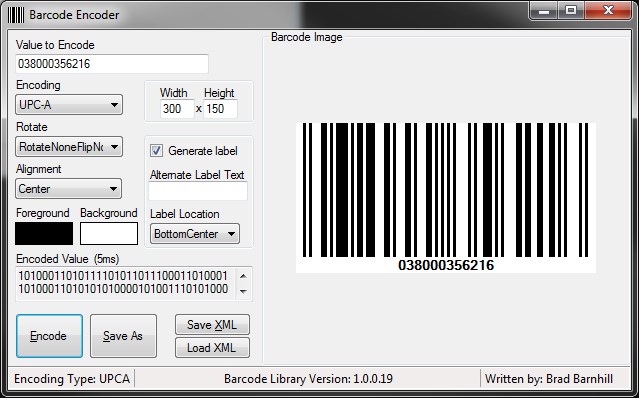The width and height of the screenshot is (639, 398).
Task: Click up arrow of Encoded Value scrollbar
Action: coord(243,276)
